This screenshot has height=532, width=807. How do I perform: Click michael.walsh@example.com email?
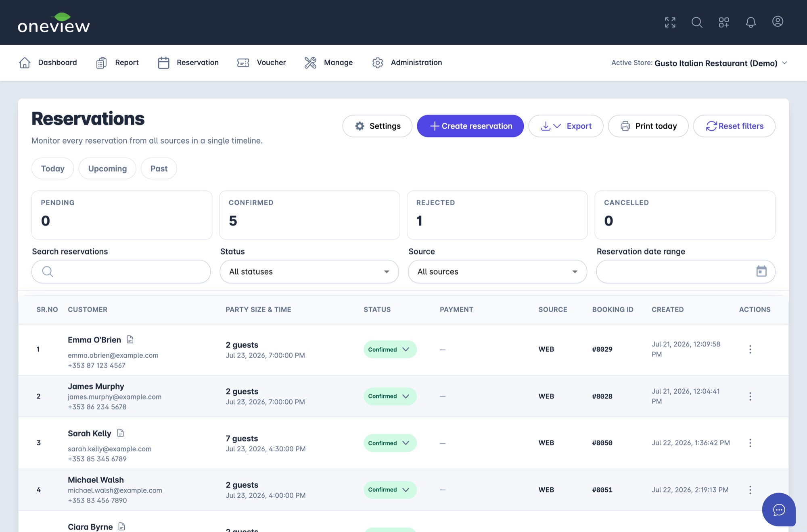(x=115, y=490)
